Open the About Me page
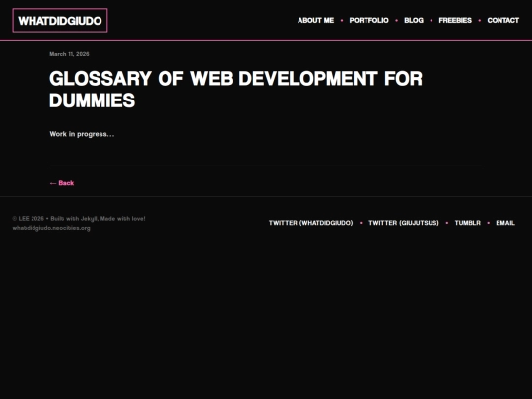 point(315,21)
